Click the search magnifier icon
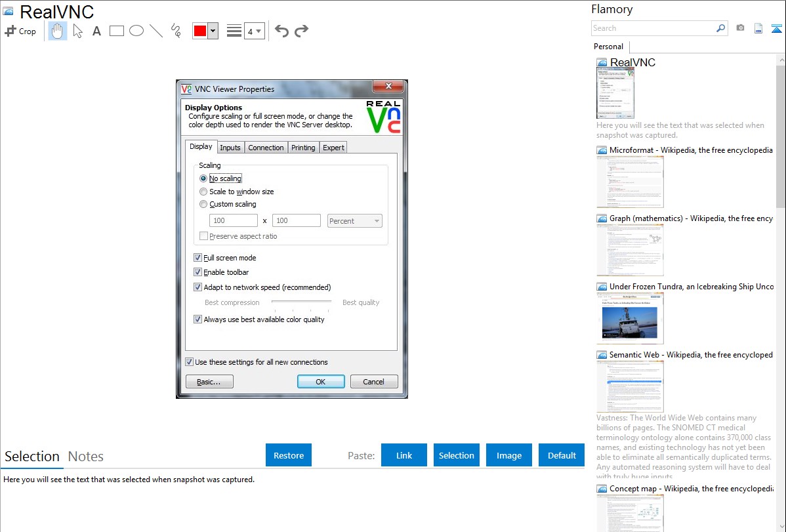This screenshot has height=532, width=786. 720,28
